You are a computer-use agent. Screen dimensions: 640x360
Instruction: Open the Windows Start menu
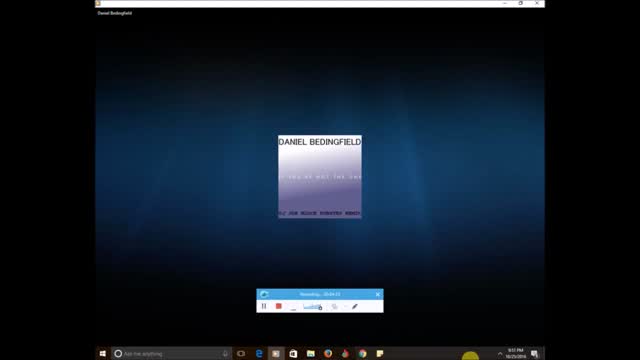(103, 353)
